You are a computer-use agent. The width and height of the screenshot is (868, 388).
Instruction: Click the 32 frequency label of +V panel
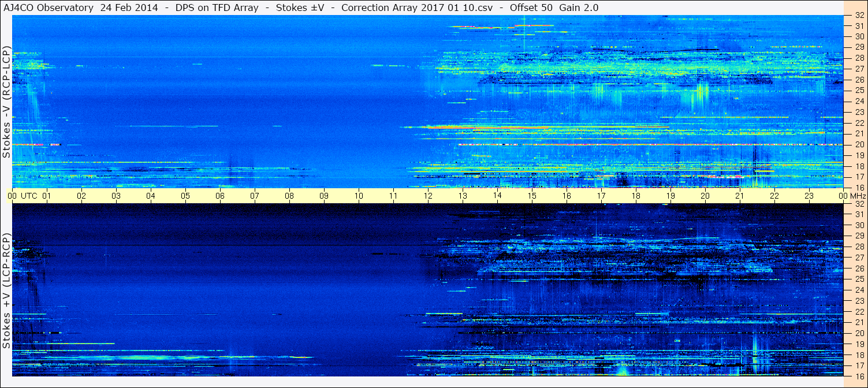pyautogui.click(x=859, y=204)
